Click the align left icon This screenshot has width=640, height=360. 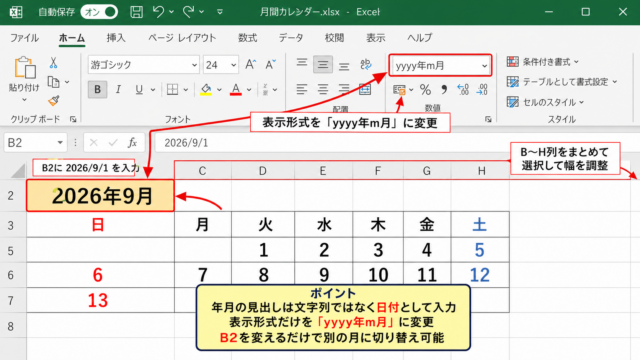tap(302, 89)
